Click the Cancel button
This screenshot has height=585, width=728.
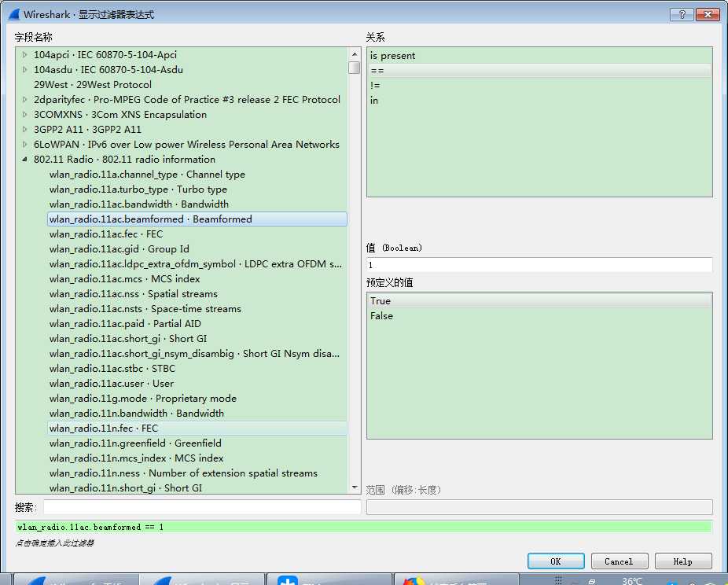click(x=619, y=561)
